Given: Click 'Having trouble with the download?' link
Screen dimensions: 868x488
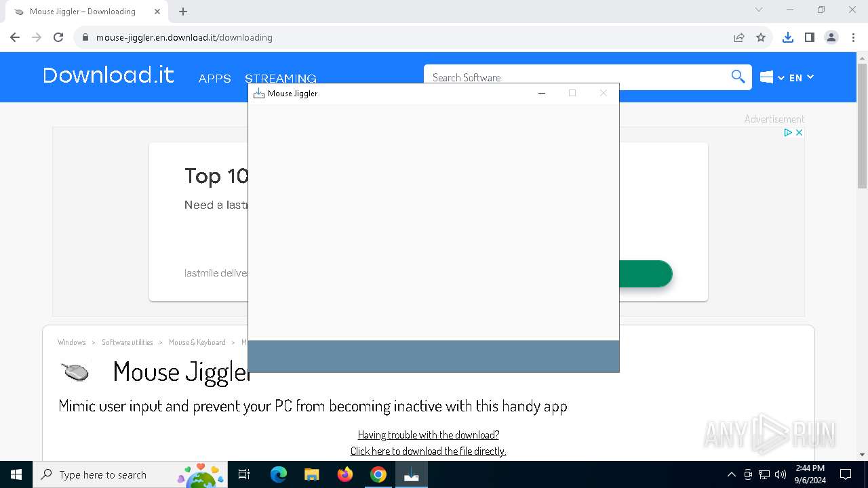Looking at the screenshot, I should coord(429,434).
